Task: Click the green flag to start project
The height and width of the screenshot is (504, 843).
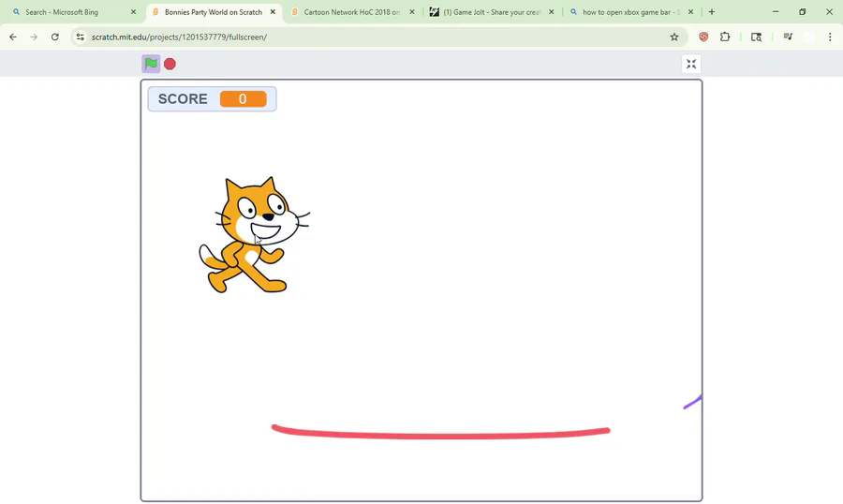Action: pos(151,64)
